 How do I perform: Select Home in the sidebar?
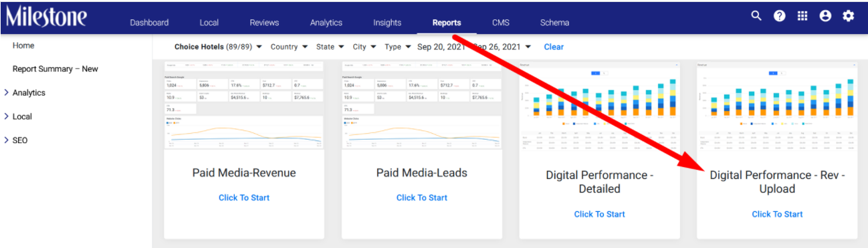pyautogui.click(x=23, y=45)
